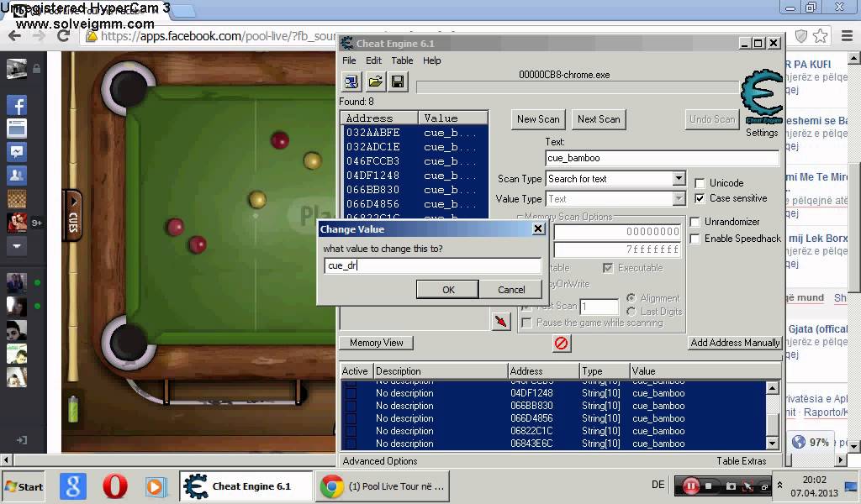
Task: Cancel the Change Value dialog
Action: [x=510, y=290]
